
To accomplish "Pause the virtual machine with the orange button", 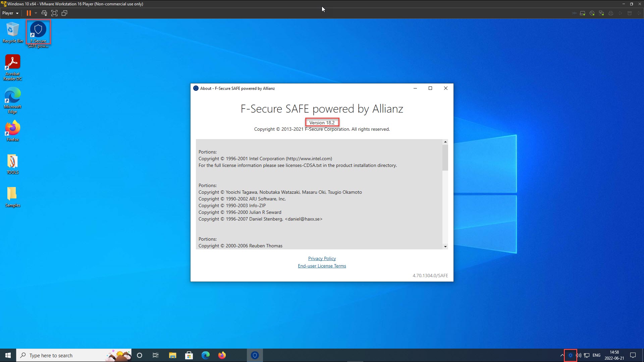I will (x=29, y=13).
